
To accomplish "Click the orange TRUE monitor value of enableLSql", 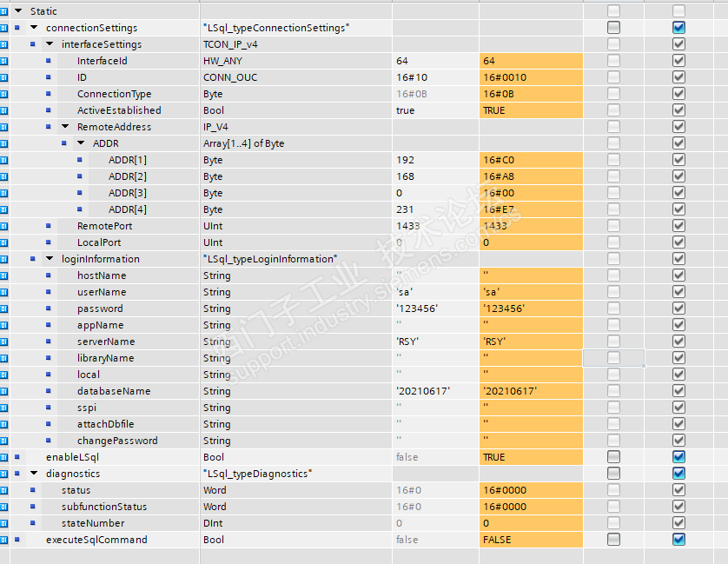I will [x=530, y=457].
